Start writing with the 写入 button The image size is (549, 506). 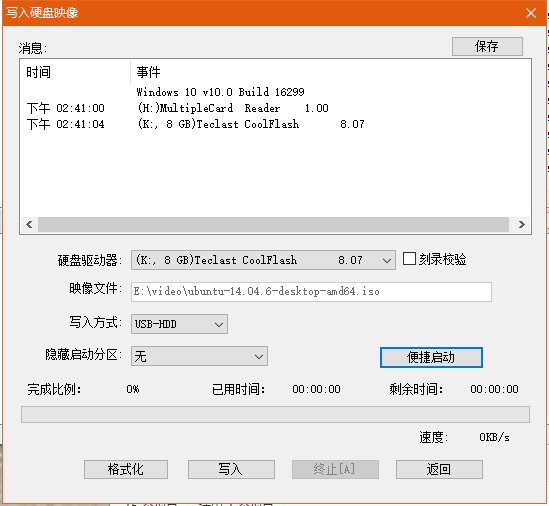(x=231, y=469)
